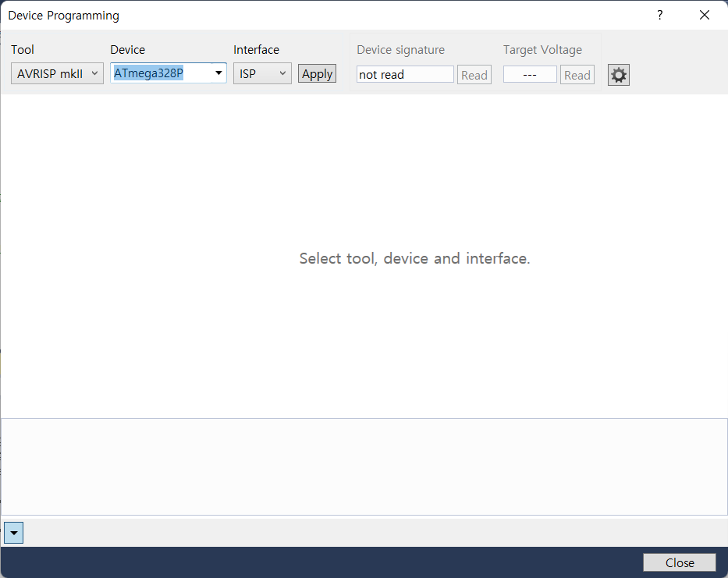
Task: Click the Close button
Action: click(680, 562)
